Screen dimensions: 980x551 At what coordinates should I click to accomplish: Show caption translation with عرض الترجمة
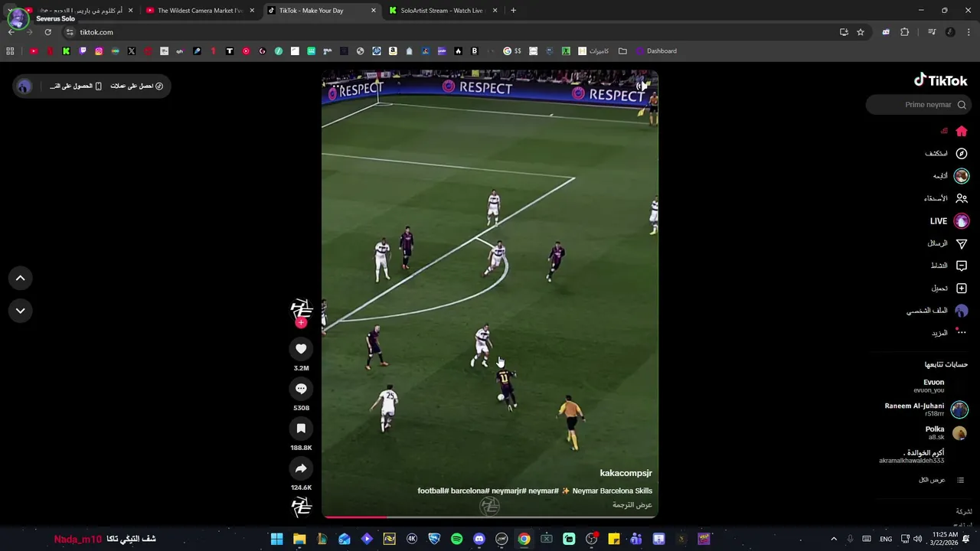(632, 505)
